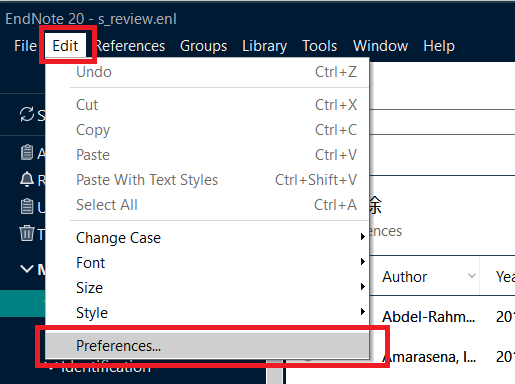Select the Amarasena, I... reference row

coord(443,357)
